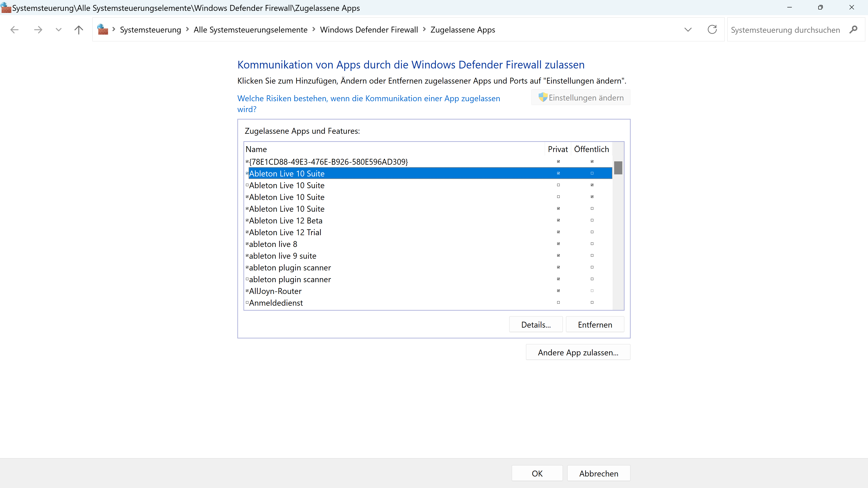Uncheck Privat for Ableton Live 12 Trial
The height and width of the screenshot is (488, 868).
pos(558,232)
